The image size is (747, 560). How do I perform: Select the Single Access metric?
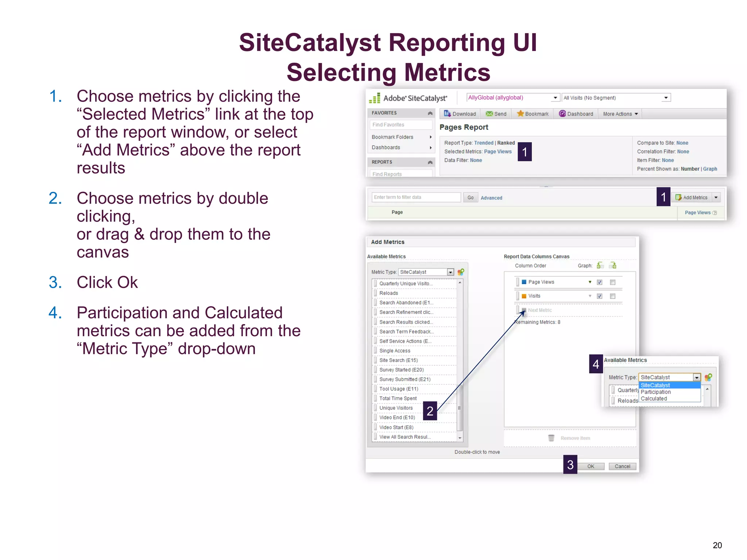[x=414, y=351]
